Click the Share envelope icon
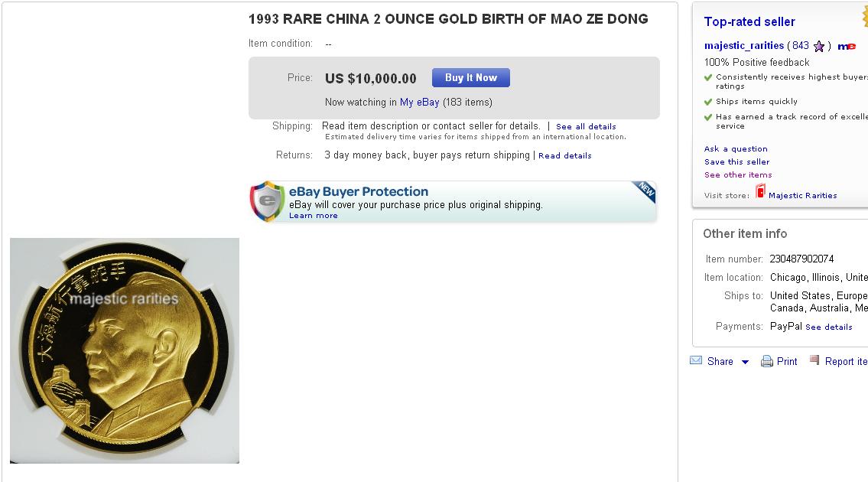Viewport: 868px width, 482px height. 696,361
